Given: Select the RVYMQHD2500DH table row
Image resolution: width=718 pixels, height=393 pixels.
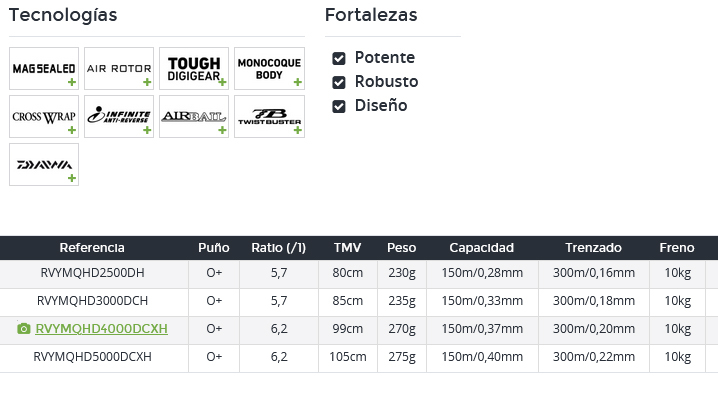Looking at the screenshot, I should [359, 273].
